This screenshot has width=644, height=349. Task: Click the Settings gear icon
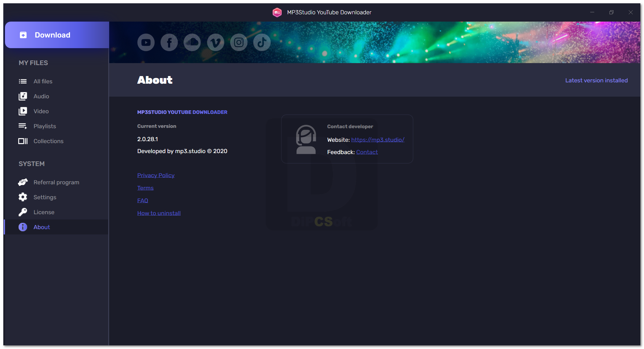click(x=23, y=197)
